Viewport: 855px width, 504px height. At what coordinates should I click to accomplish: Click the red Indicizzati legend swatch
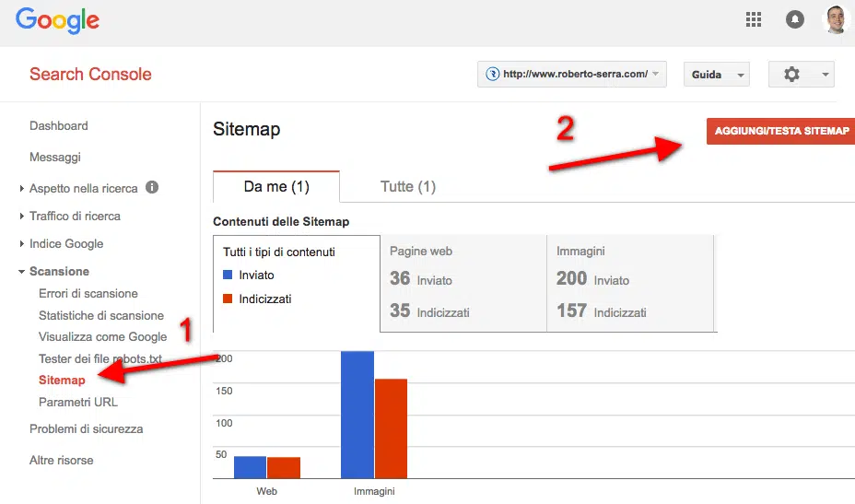[x=228, y=299]
